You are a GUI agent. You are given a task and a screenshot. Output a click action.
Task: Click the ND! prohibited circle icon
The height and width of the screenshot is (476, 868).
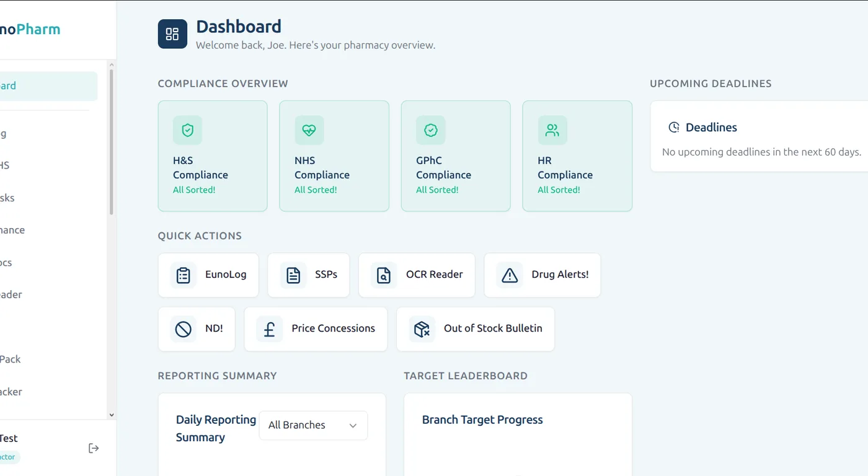(x=183, y=328)
